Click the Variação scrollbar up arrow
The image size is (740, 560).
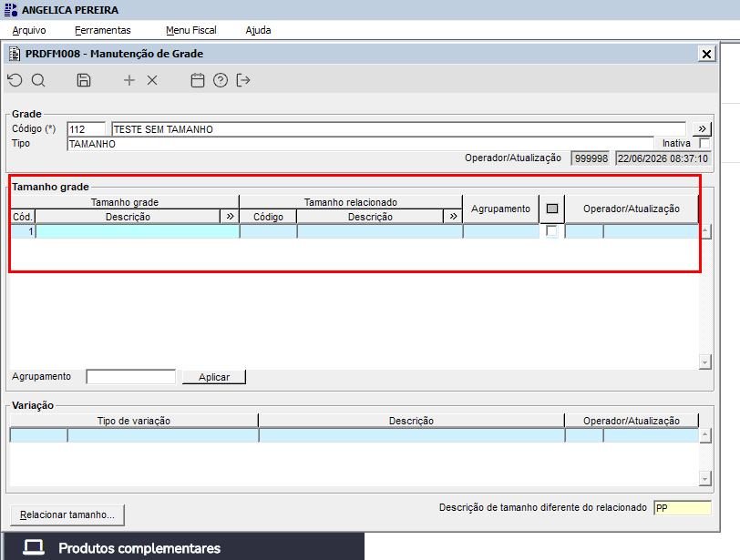(x=705, y=435)
